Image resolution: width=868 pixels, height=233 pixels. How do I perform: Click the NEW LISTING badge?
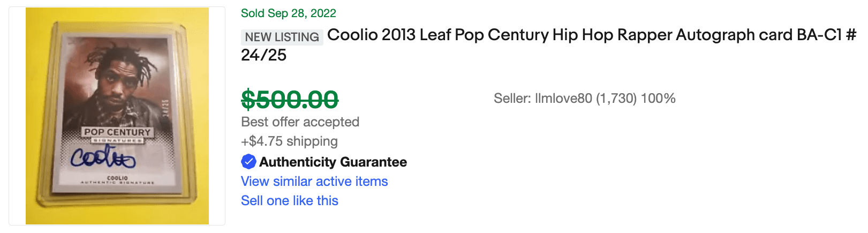point(282,37)
